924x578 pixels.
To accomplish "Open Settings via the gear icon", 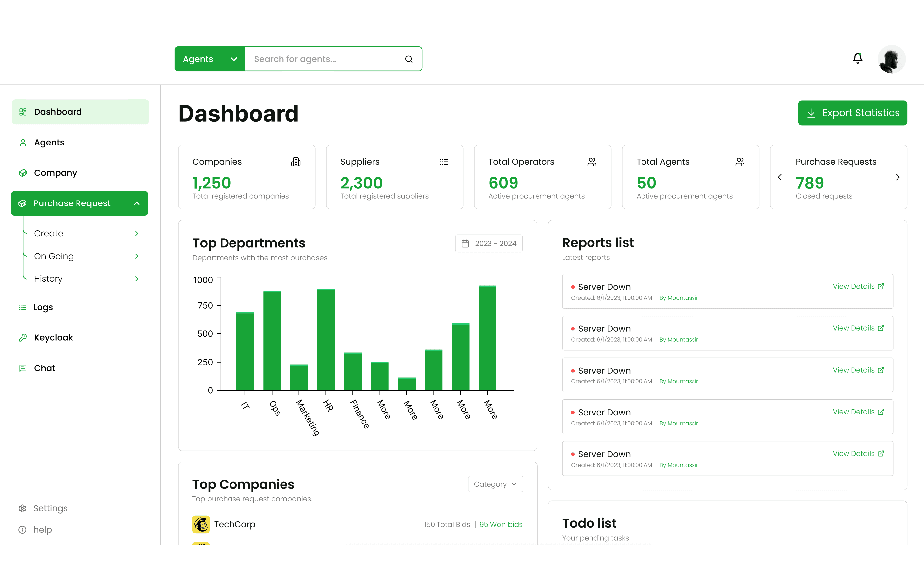I will (x=22, y=508).
